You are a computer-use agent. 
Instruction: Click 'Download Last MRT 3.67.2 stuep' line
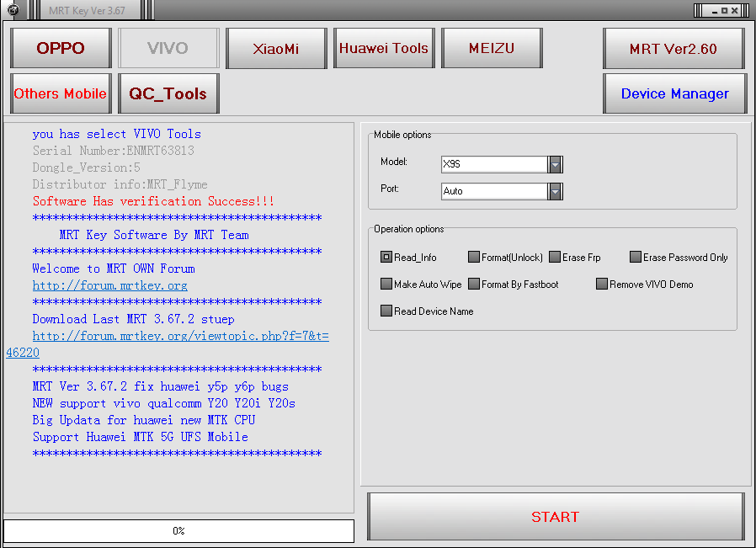point(134,319)
